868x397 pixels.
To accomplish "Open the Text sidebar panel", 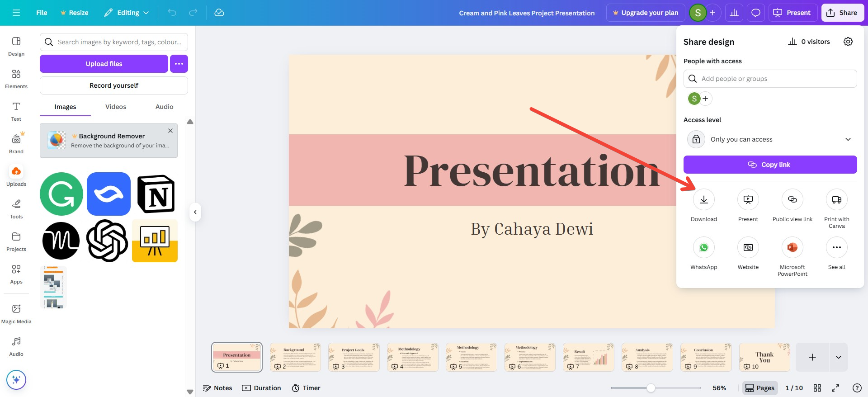I will coord(16,112).
